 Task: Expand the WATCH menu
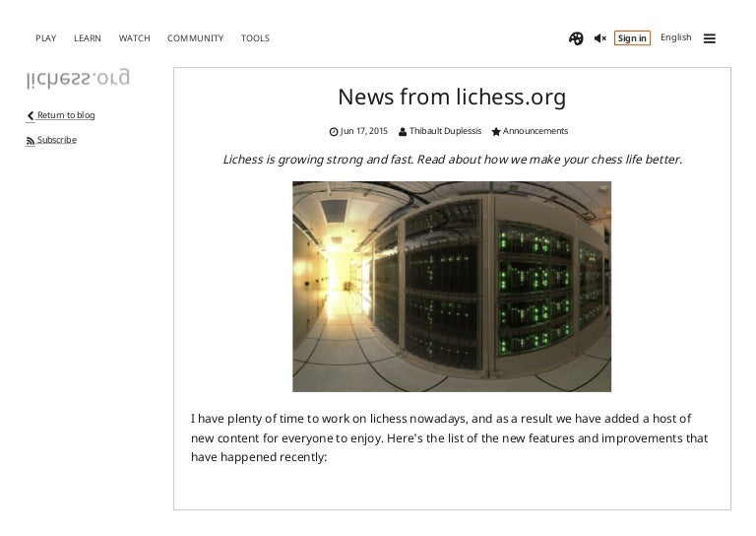point(134,38)
